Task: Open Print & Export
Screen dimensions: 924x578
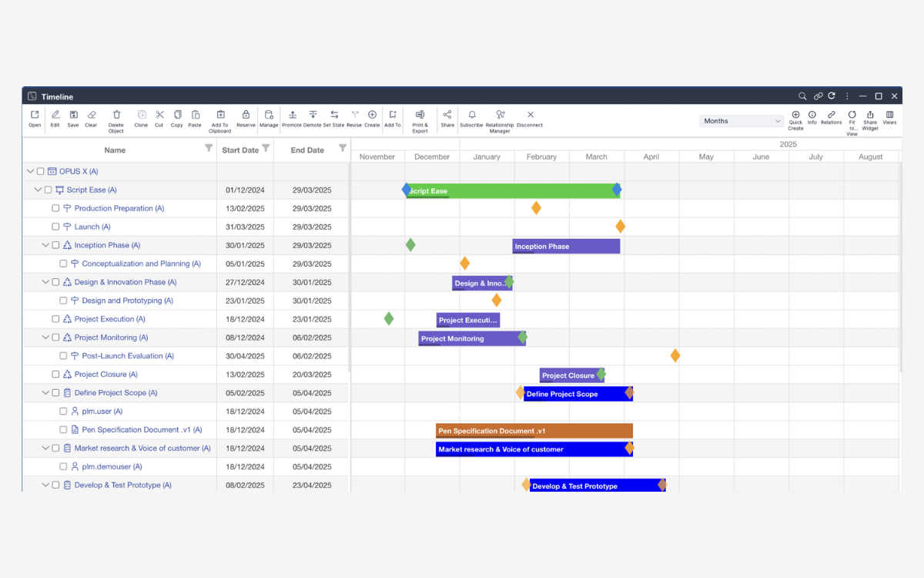Action: 420,115
